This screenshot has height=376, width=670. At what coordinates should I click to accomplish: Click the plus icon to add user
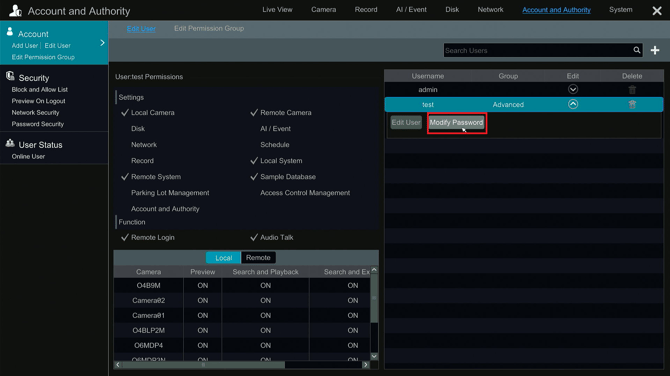655,50
